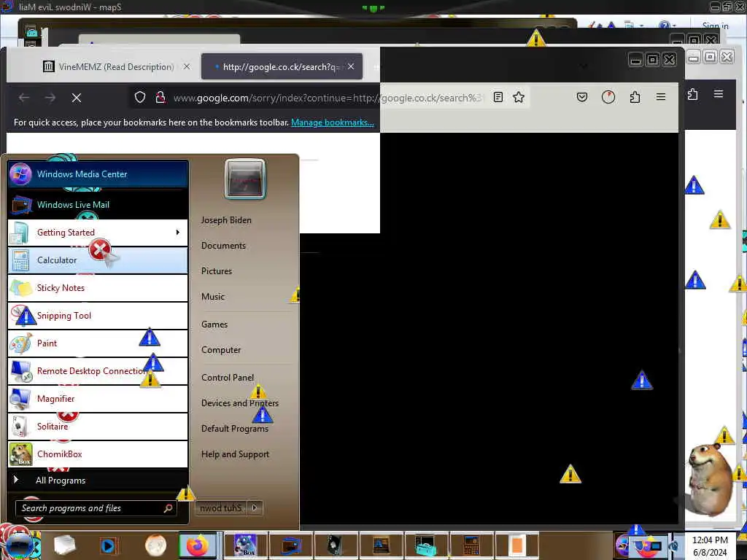View site security lock information

tap(160, 97)
